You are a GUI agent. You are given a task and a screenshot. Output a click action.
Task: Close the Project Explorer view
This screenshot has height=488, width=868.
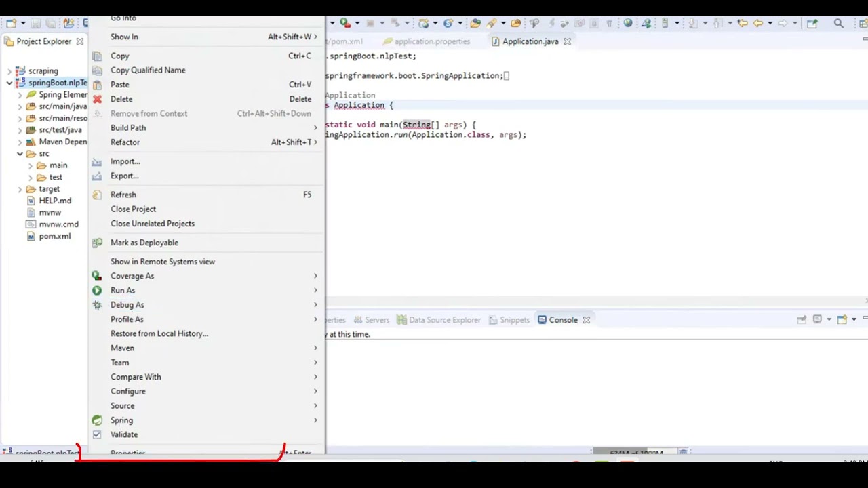(x=79, y=41)
